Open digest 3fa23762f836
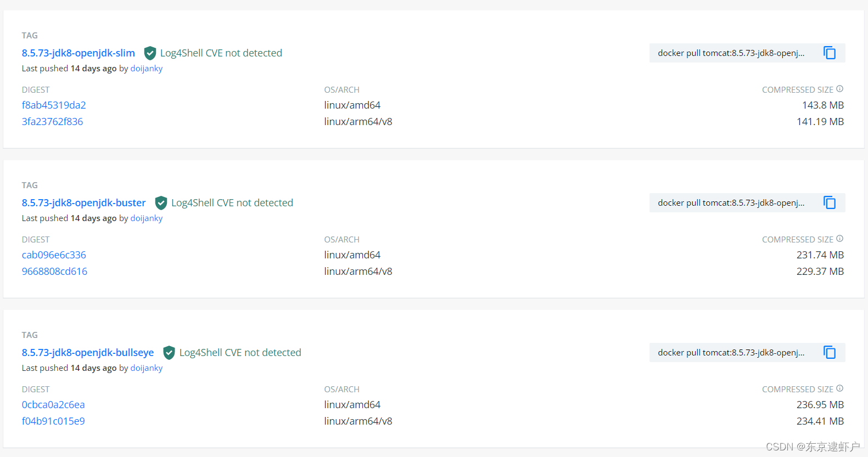The height and width of the screenshot is (457, 868). click(52, 122)
